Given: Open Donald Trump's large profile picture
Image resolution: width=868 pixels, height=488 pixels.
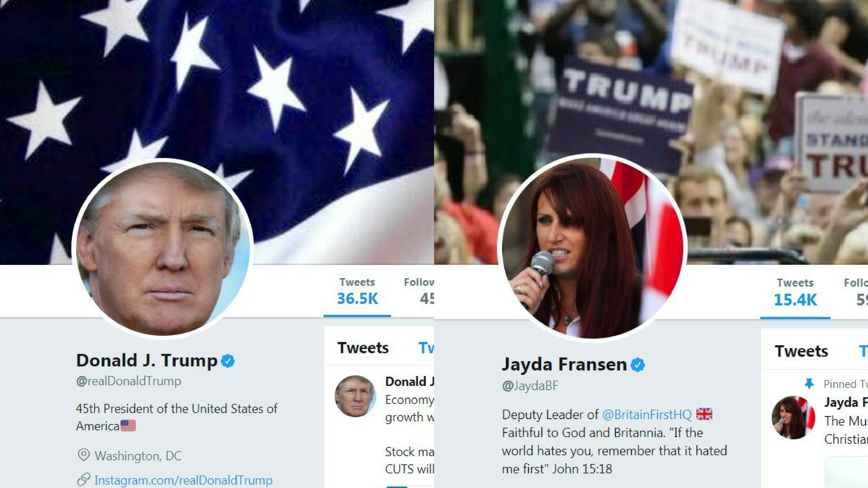Looking at the screenshot, I should click(x=162, y=249).
